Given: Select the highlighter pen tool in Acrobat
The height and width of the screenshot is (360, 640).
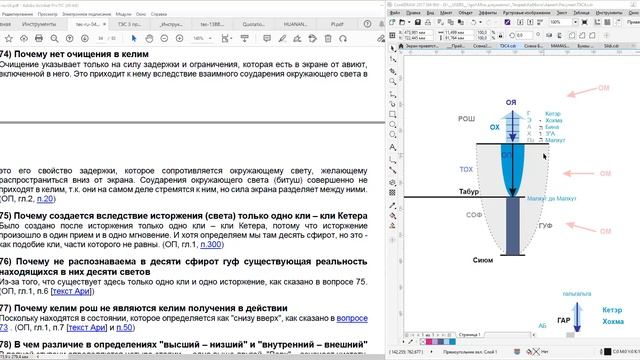Looking at the screenshot, I should [282, 38].
